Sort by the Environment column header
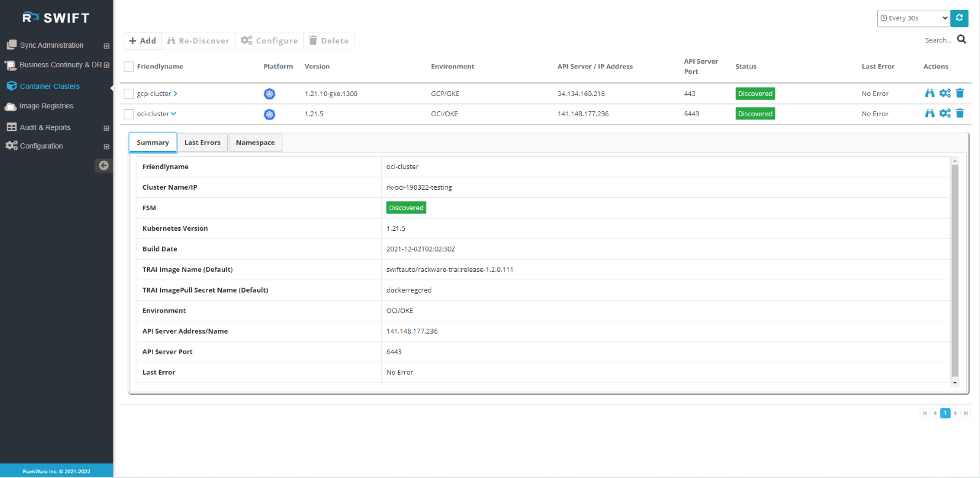 pyautogui.click(x=453, y=67)
